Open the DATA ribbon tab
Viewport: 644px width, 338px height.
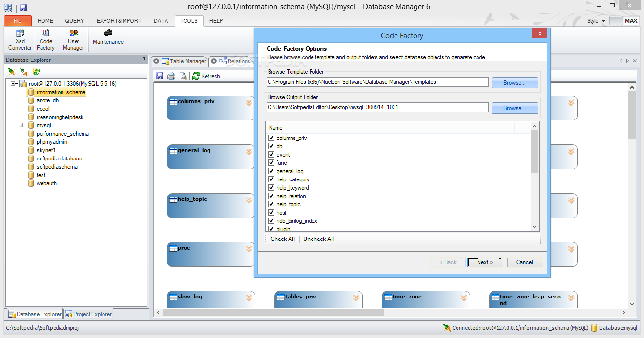161,21
